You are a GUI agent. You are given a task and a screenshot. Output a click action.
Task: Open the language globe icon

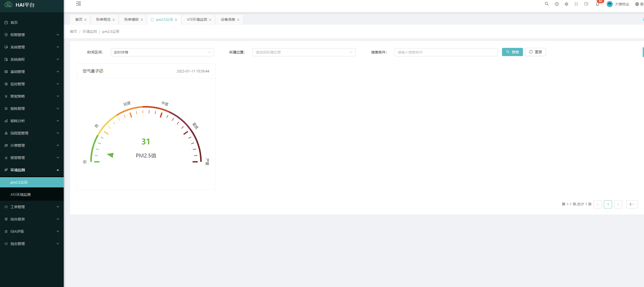[x=637, y=4]
